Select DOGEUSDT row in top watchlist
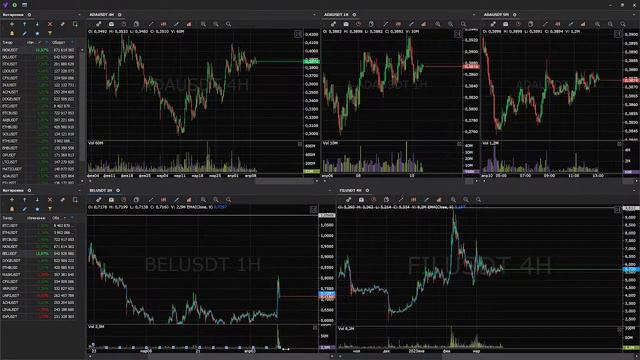This screenshot has height=360, width=640. click(38, 99)
